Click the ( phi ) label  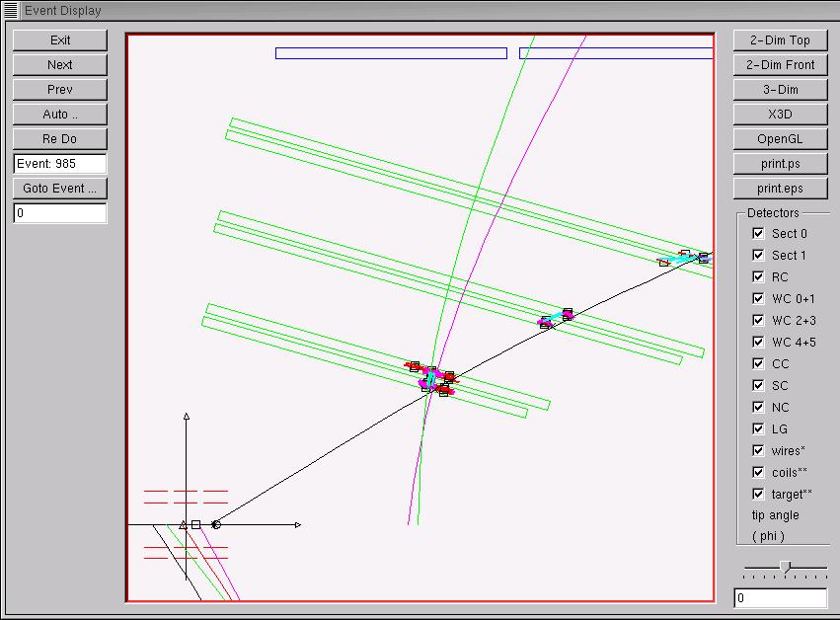point(768,536)
